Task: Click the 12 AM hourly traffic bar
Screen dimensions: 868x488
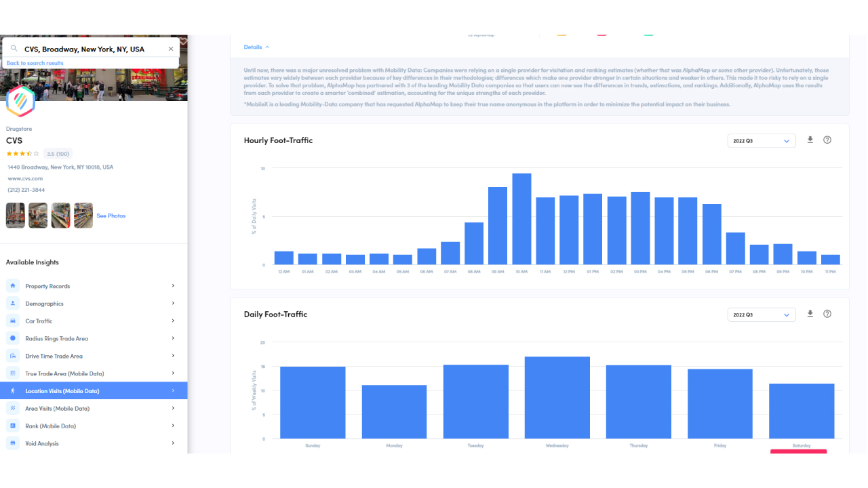Action: (284, 258)
